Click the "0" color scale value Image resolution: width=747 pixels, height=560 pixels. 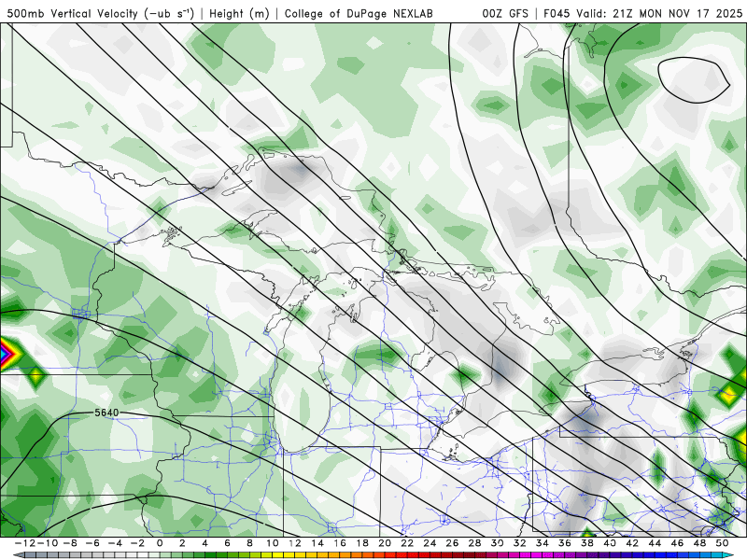[160, 543]
